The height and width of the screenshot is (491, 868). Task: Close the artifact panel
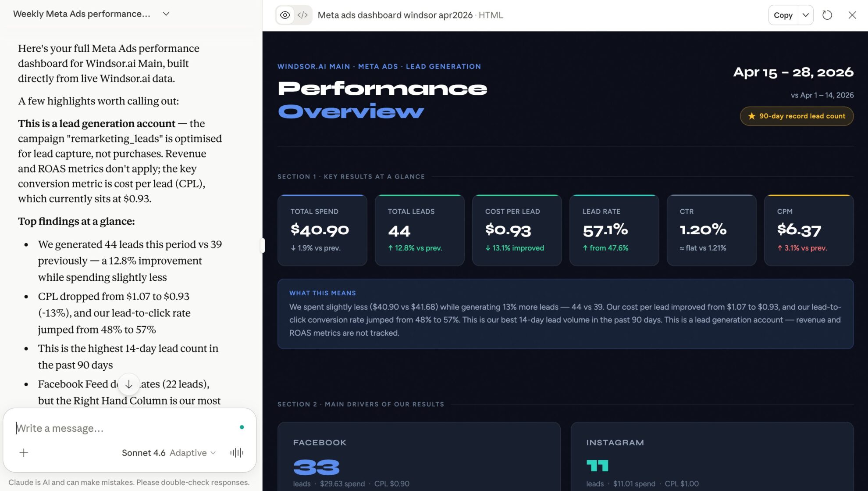coord(852,15)
